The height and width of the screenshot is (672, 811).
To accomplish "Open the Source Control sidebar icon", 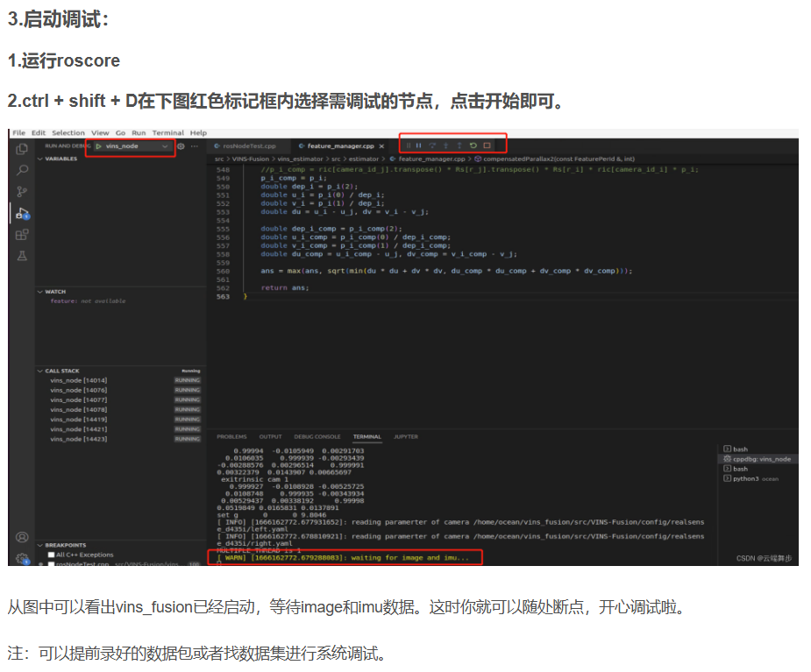I will (x=21, y=189).
